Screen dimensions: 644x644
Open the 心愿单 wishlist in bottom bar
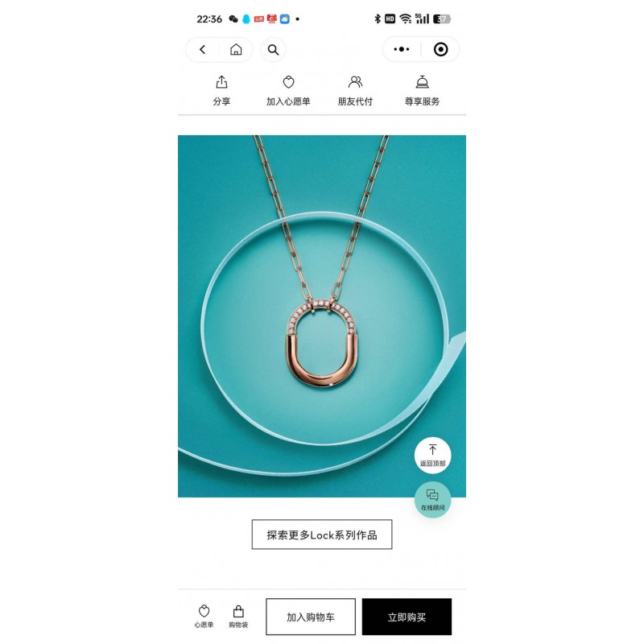(204, 617)
